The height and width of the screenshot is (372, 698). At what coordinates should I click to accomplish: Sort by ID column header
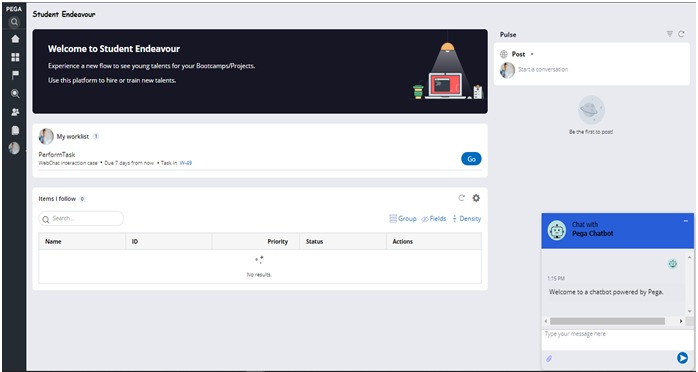tap(135, 242)
